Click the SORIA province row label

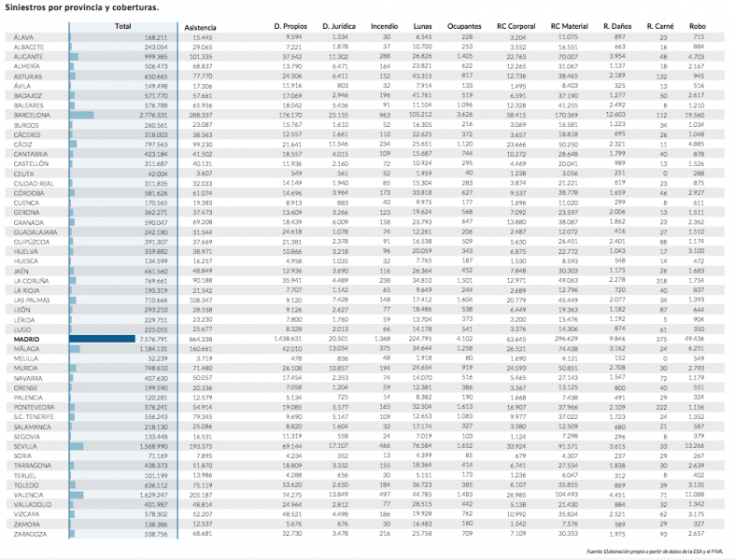[x=22, y=456]
